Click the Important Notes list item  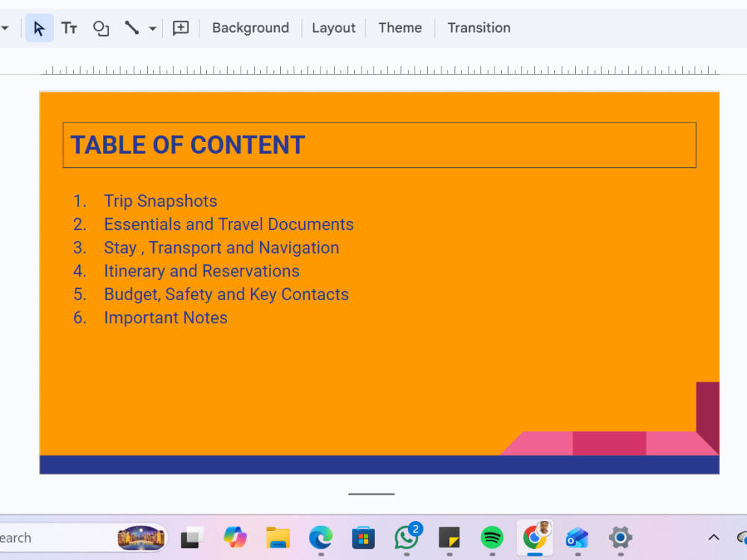tap(166, 317)
